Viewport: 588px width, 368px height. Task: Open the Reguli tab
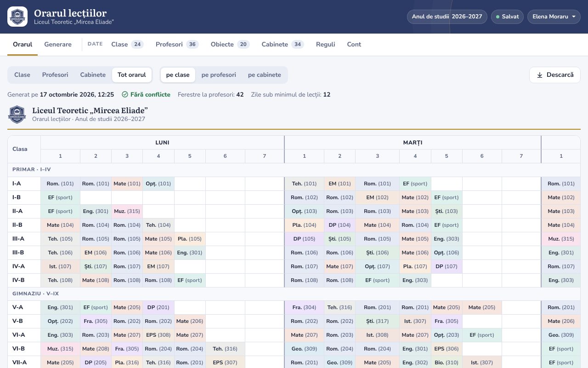[x=326, y=44]
